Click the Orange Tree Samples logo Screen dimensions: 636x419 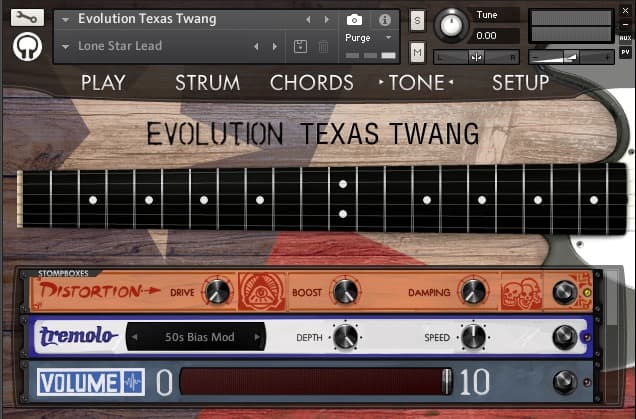coord(27,47)
